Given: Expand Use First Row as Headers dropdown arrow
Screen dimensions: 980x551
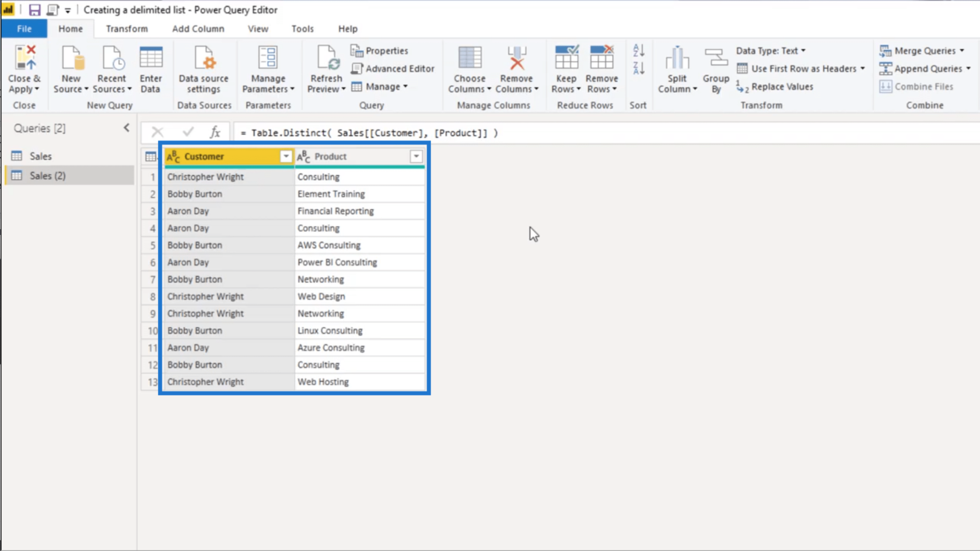Looking at the screenshot, I should (x=863, y=69).
